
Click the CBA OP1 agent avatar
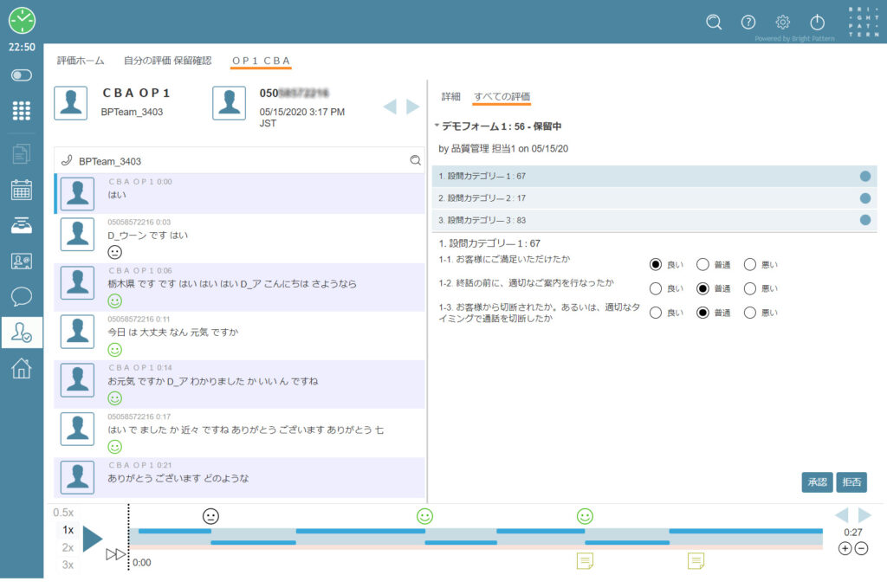click(x=71, y=103)
